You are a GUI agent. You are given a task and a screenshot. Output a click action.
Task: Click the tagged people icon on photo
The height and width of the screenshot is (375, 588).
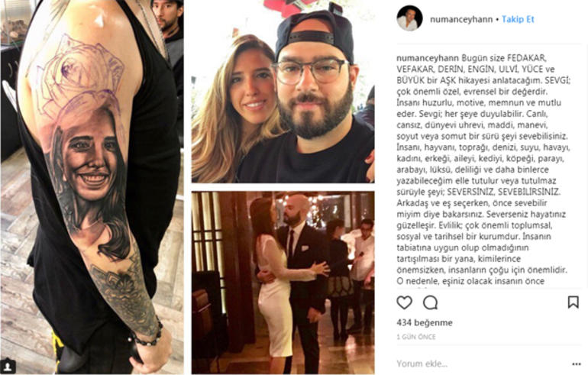click(8, 366)
